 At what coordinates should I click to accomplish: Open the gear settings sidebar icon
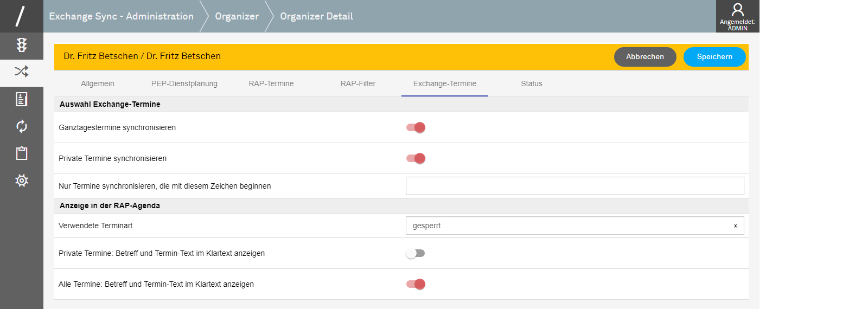pyautogui.click(x=22, y=181)
